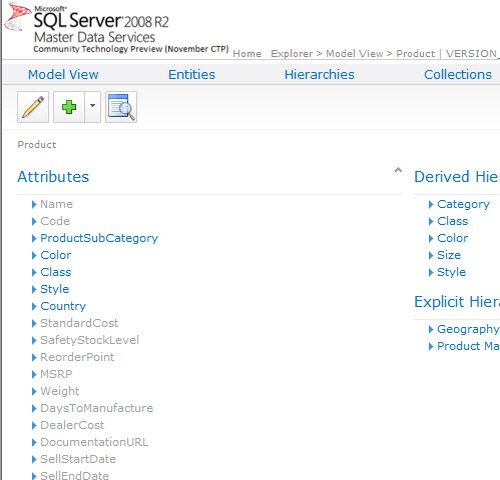
Task: Select the Weight attribute text
Action: (60, 391)
